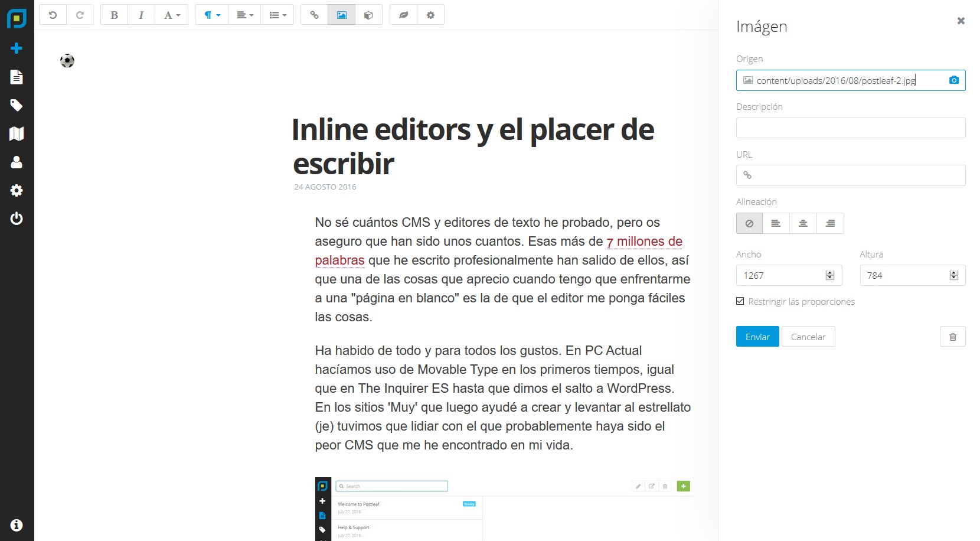The image size is (980, 541).
Task: Undo the last edit
Action: pyautogui.click(x=53, y=15)
